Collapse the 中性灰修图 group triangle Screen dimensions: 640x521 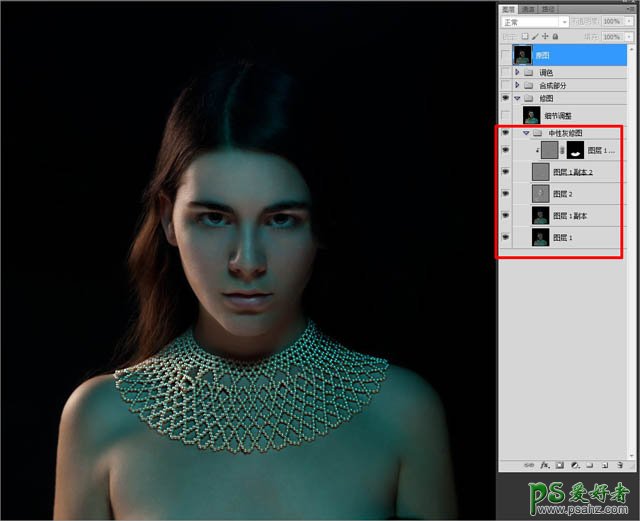point(526,133)
